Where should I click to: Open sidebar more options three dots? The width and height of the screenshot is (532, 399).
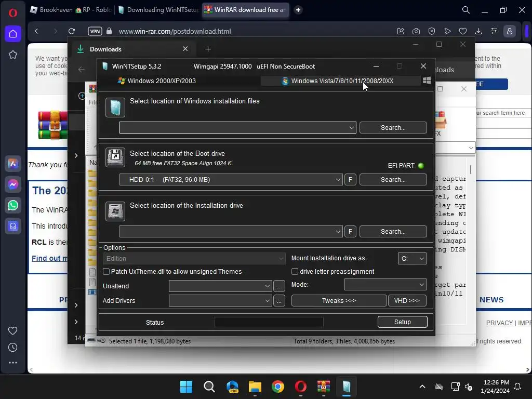(x=13, y=363)
